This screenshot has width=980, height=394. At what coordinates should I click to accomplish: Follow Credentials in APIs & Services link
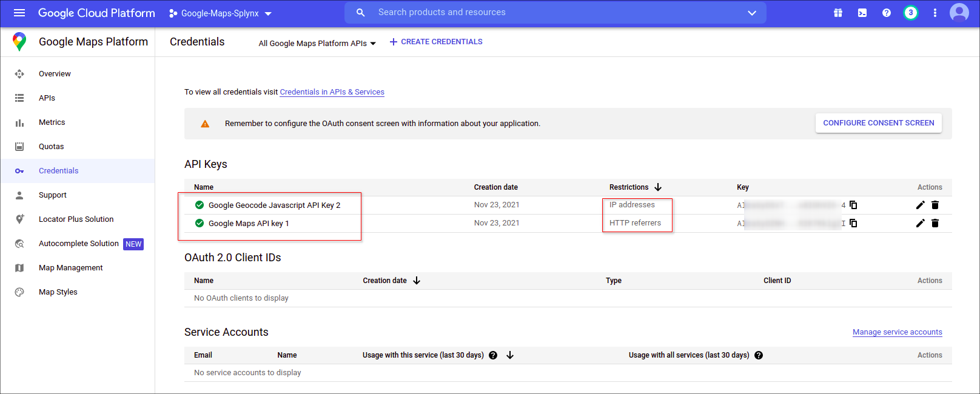332,92
